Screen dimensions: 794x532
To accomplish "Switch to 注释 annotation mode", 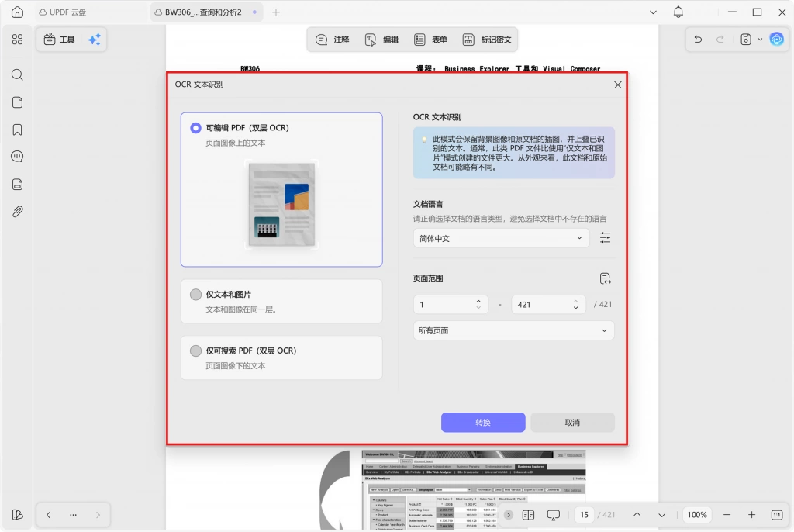I will tap(332, 40).
